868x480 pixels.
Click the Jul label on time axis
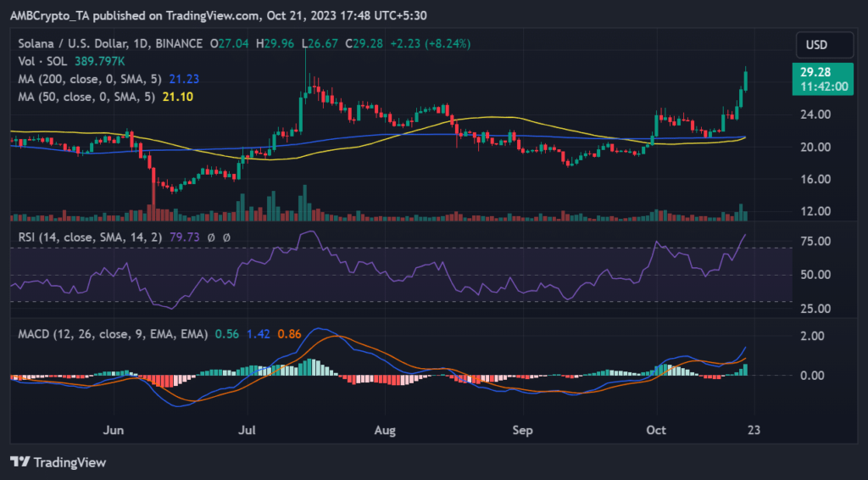tap(248, 430)
